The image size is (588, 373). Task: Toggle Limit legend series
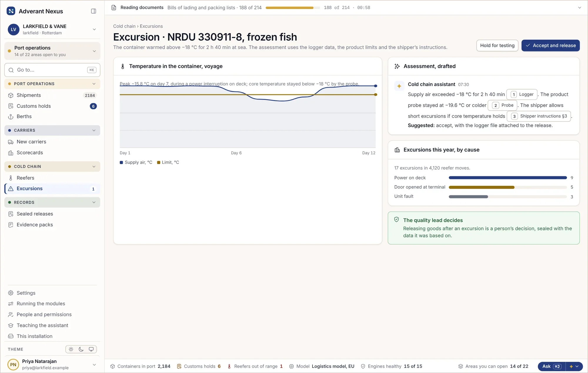click(x=168, y=163)
